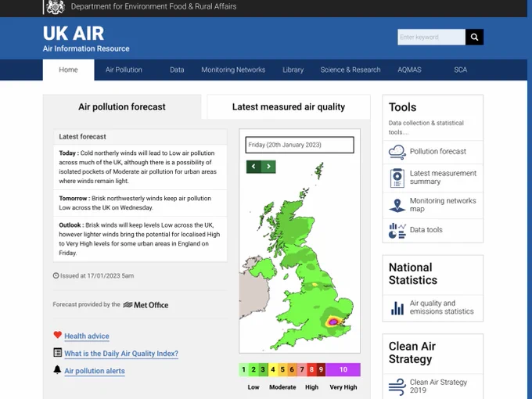Click the search magnifier button
The width and height of the screenshot is (532, 399).
pos(474,37)
